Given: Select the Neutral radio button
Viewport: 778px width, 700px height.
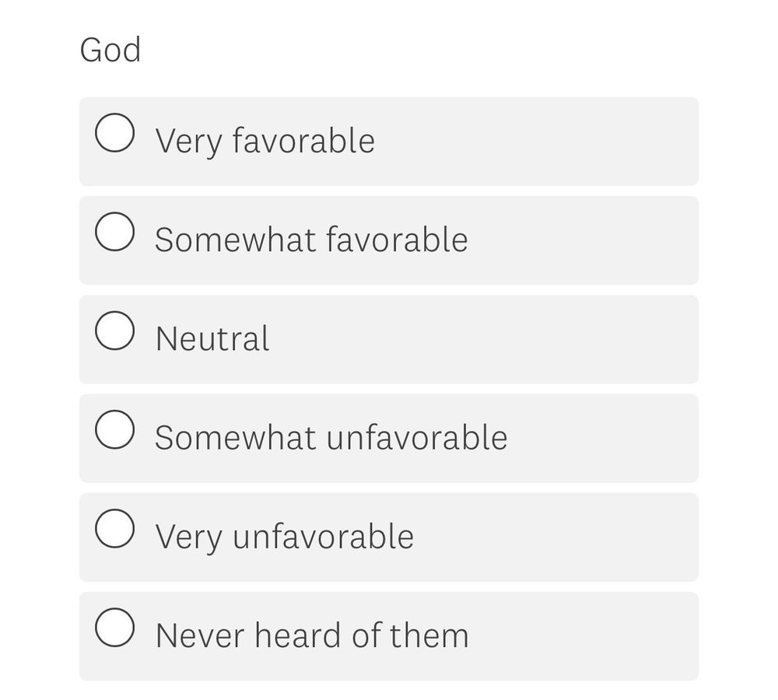Looking at the screenshot, I should [x=114, y=330].
